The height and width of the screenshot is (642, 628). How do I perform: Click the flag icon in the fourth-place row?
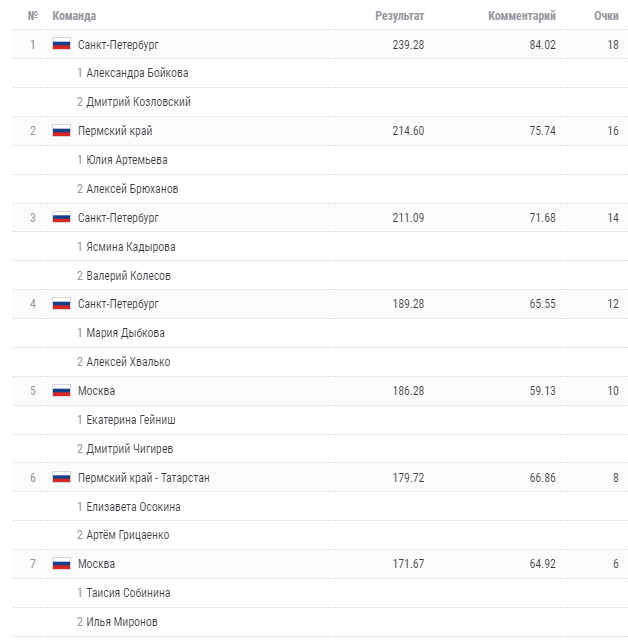pyautogui.click(x=61, y=304)
